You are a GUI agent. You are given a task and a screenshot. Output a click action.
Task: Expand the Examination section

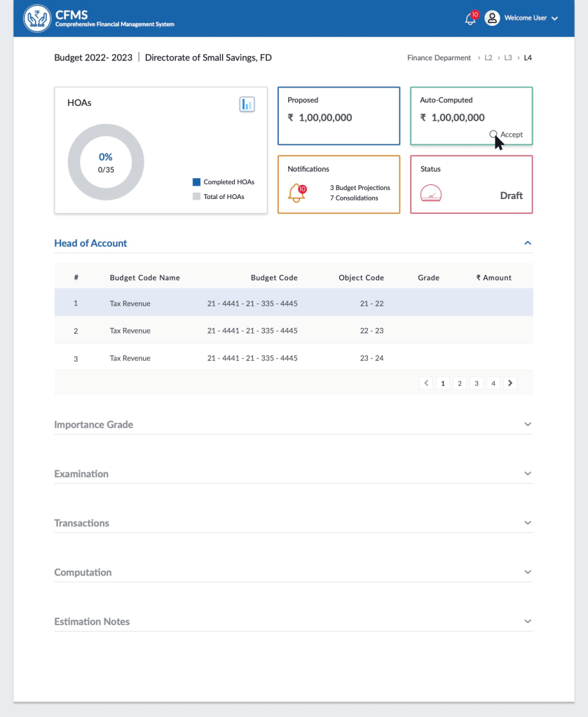point(528,474)
